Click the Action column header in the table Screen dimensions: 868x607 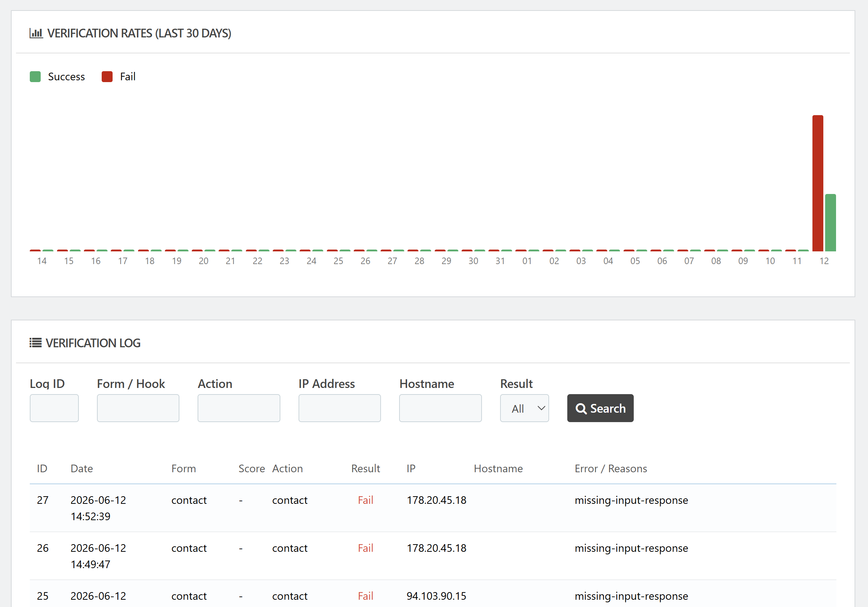point(287,469)
